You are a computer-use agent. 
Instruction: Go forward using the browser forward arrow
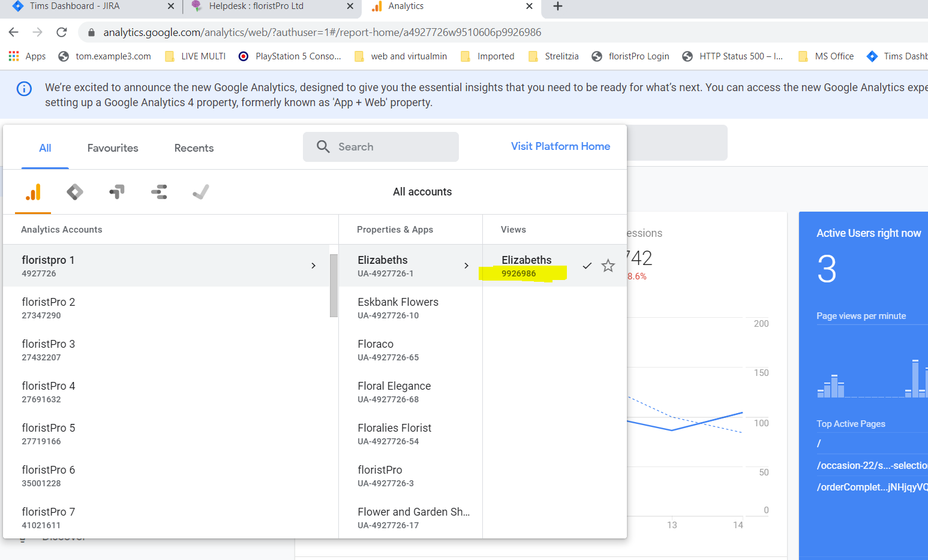click(x=38, y=32)
